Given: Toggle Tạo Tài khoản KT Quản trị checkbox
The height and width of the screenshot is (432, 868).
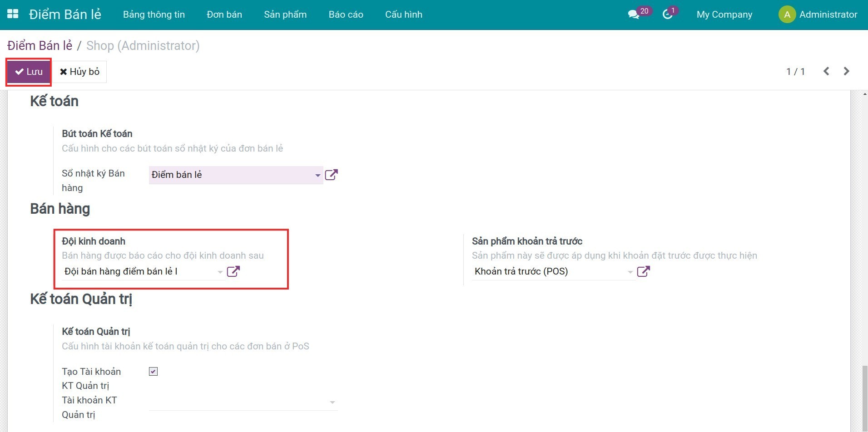Looking at the screenshot, I should coord(153,372).
